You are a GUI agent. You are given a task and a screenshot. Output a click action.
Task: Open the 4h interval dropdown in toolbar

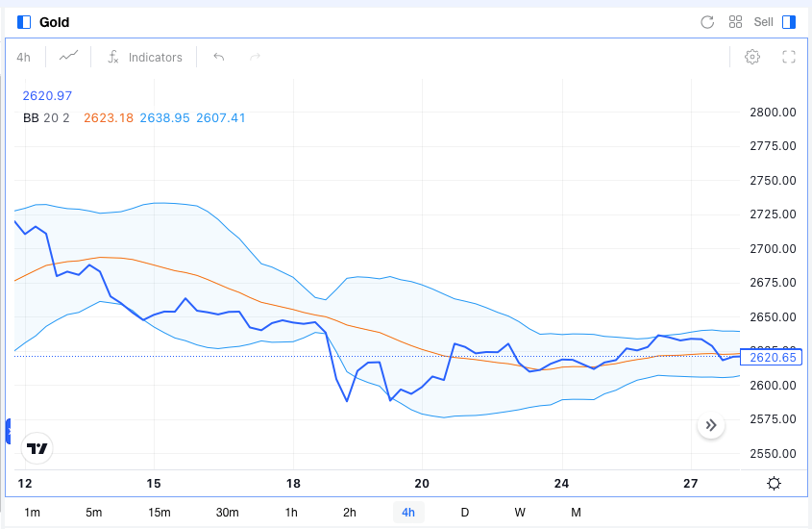[x=24, y=57]
